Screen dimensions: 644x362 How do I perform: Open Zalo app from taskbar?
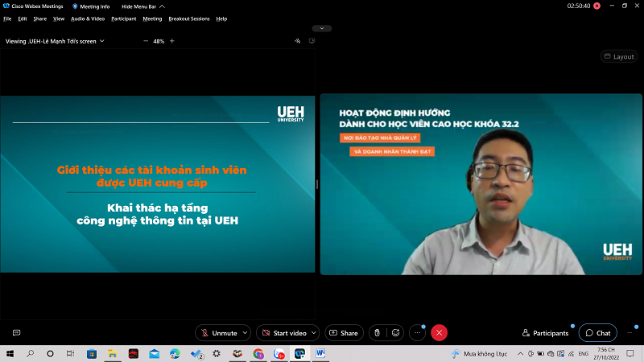[279, 353]
